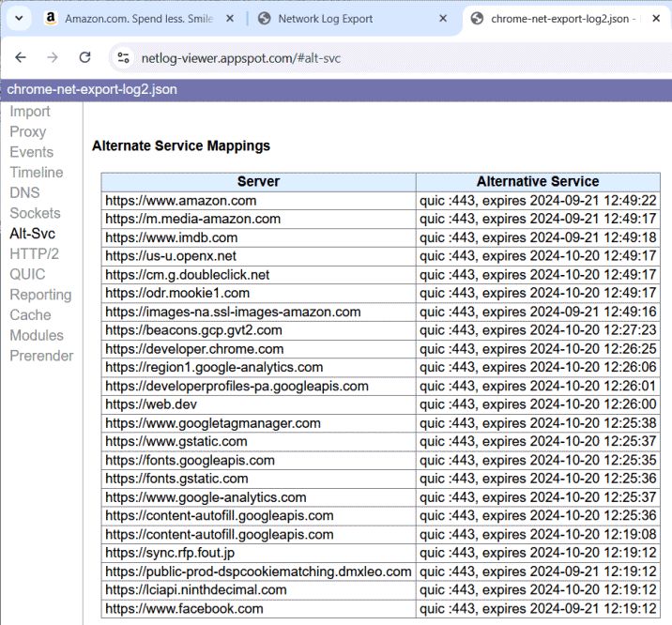
Task: Click the https://us-u.openx.net cell
Action: click(x=258, y=256)
